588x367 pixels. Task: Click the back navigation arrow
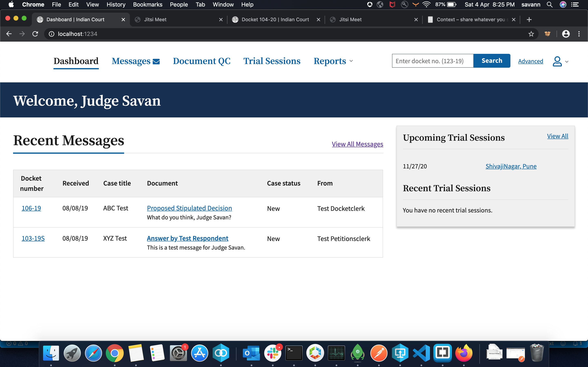tap(9, 34)
